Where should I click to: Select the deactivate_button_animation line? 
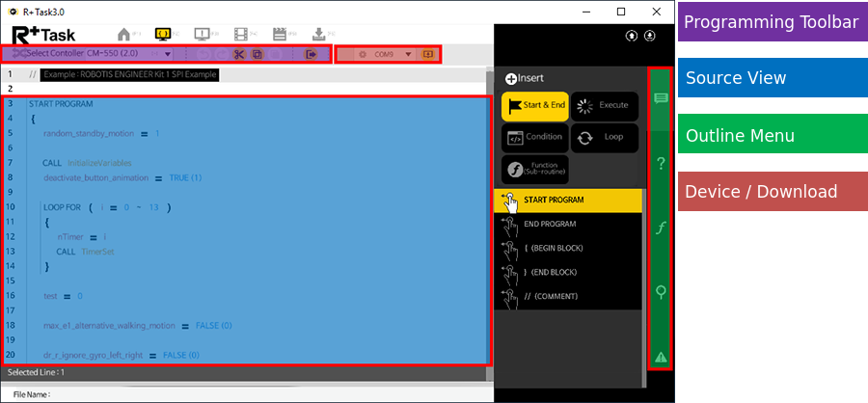pos(122,178)
